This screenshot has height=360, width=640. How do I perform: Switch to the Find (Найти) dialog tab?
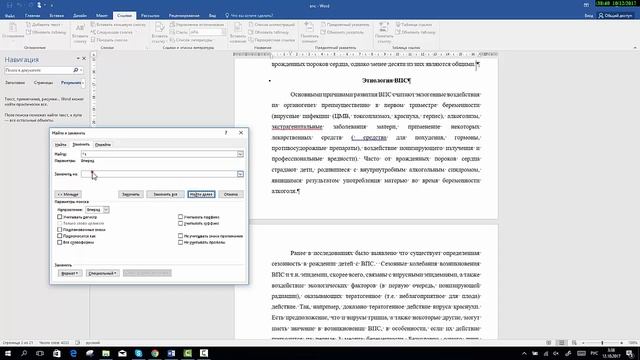tap(60, 144)
